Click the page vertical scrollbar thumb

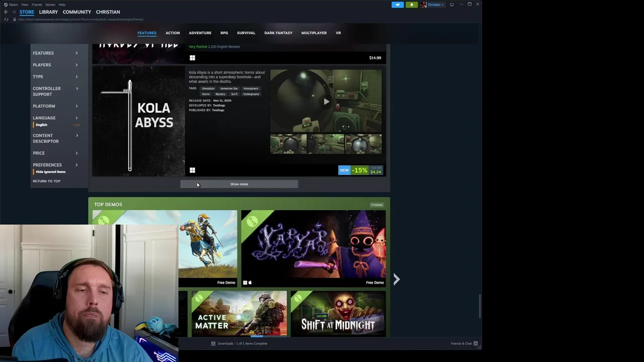coord(479,307)
